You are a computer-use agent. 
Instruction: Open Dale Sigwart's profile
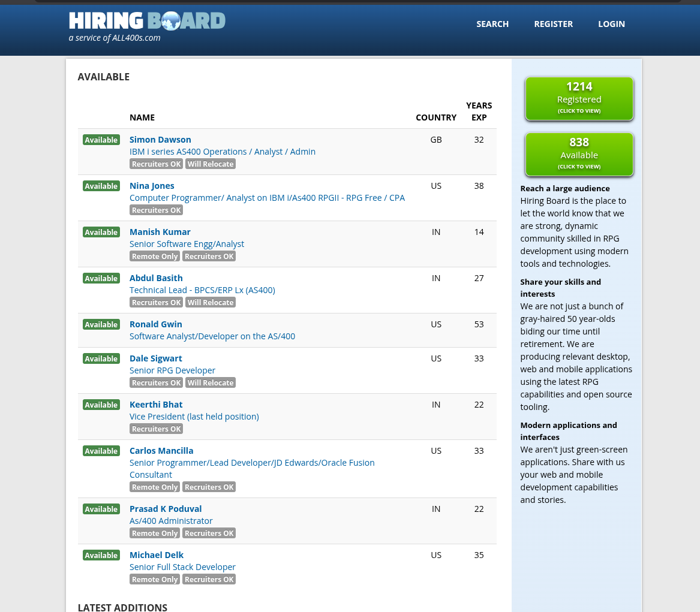click(156, 358)
